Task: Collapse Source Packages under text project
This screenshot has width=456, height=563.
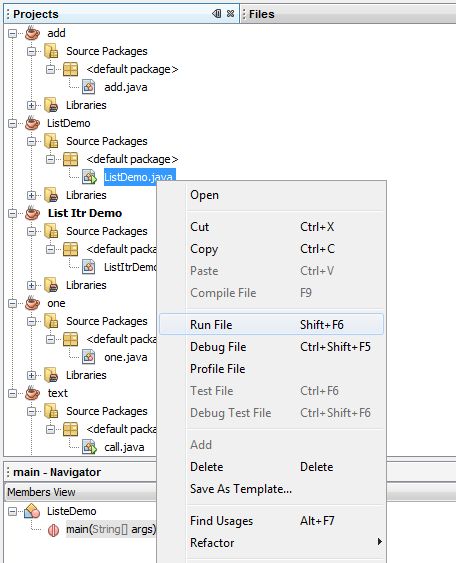Action: point(32,411)
